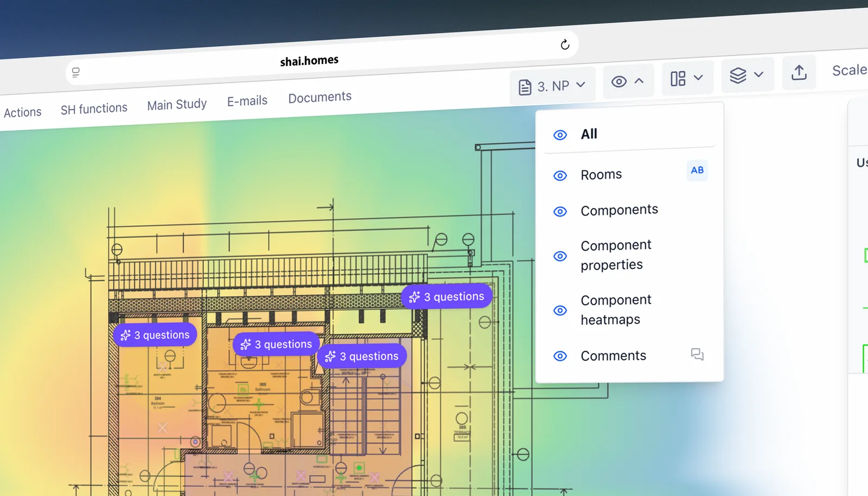Open the upper-right 3 questions badge
868x496 pixels.
[447, 296]
